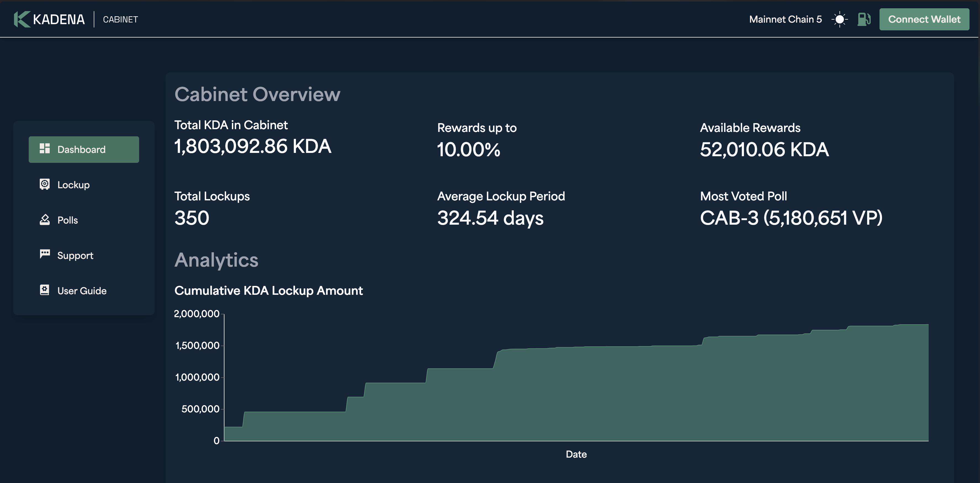
Task: Click the Available Rewards label
Action: pyautogui.click(x=750, y=128)
